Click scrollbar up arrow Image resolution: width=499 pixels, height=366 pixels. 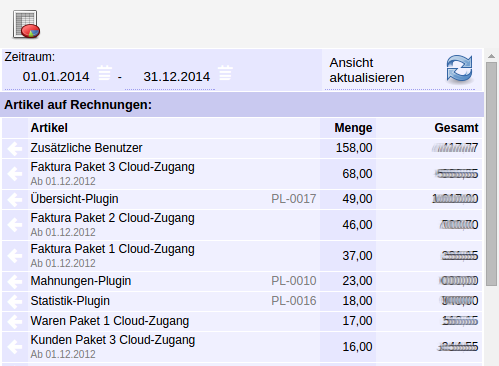pyautogui.click(x=491, y=56)
